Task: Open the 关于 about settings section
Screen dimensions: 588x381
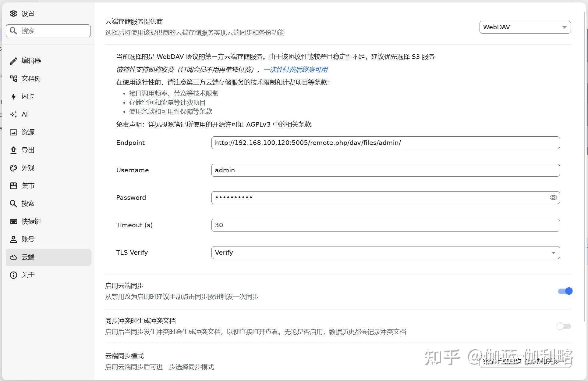Action: click(x=13, y=275)
